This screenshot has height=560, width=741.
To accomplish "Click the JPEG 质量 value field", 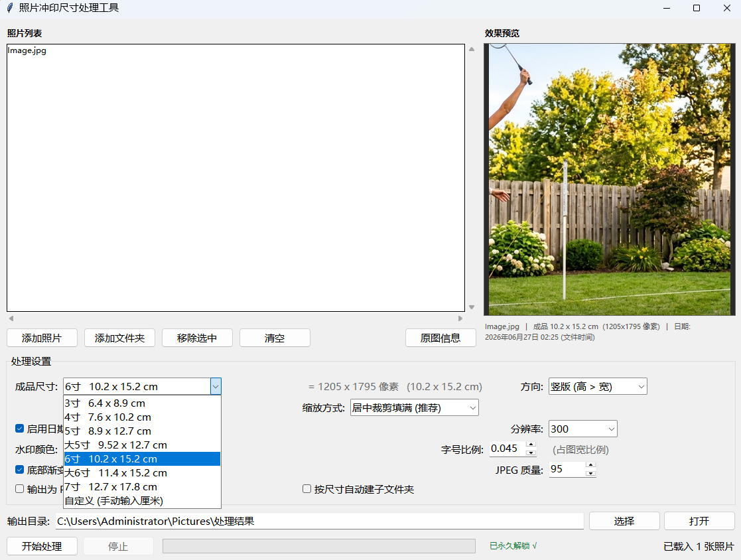I will coord(567,469).
